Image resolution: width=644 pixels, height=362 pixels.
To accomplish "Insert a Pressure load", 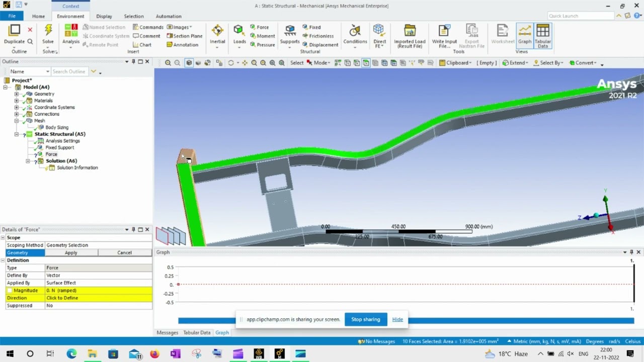I will click(262, 45).
